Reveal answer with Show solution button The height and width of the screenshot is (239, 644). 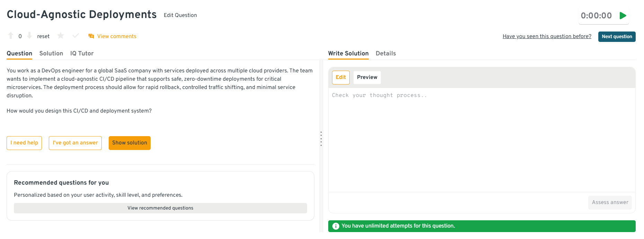pos(129,143)
